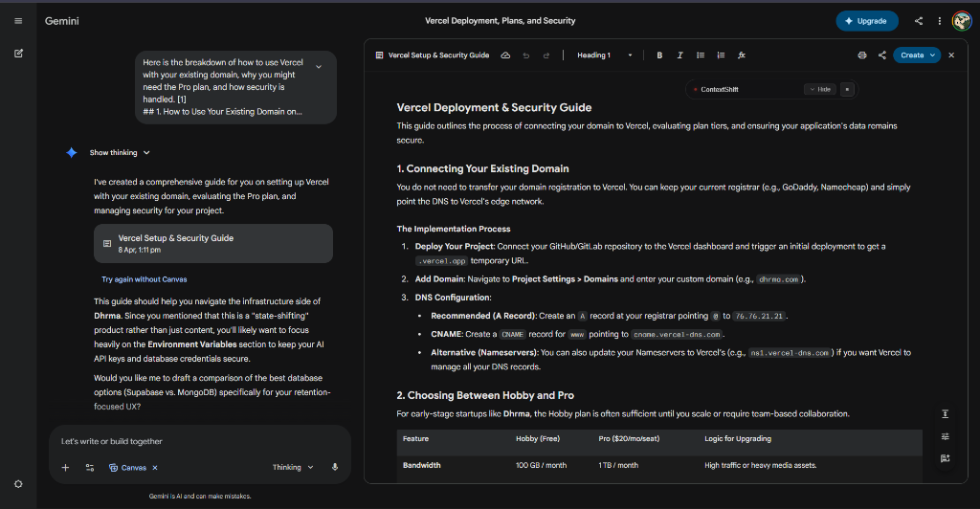
Task: Click the change length icon on Canvas right edge
Action: coord(945,413)
